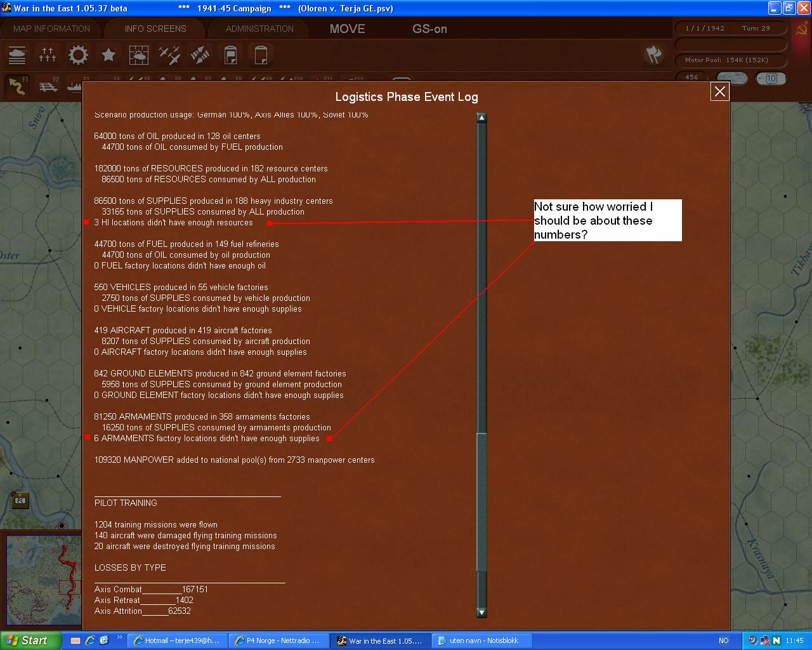This screenshot has height=650, width=812.
Task: Click the '182000 tons of RESOURCES produced' line
Action: coord(211,169)
